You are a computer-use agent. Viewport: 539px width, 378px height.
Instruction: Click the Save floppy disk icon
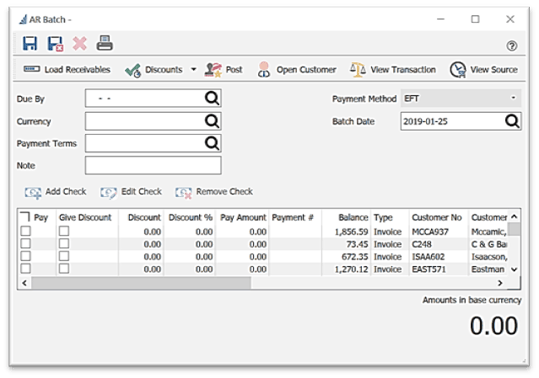(30, 44)
